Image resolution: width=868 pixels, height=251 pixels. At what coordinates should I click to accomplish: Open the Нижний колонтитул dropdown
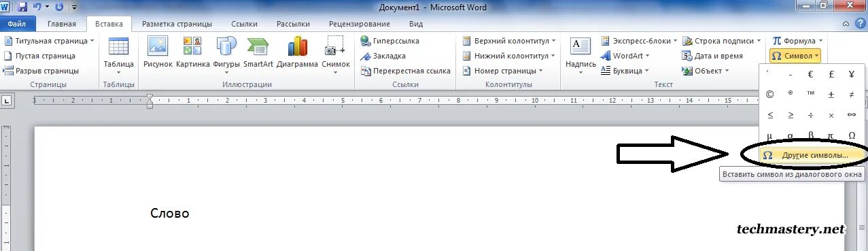pyautogui.click(x=508, y=56)
